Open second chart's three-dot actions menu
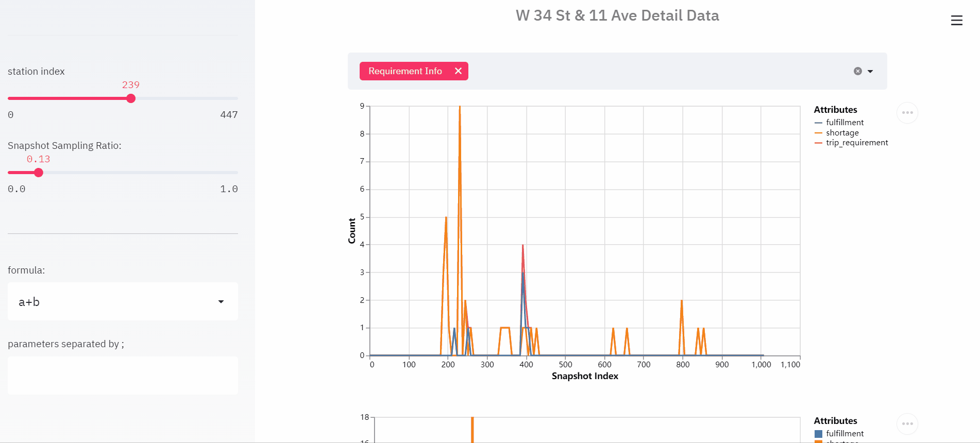 coord(907,424)
